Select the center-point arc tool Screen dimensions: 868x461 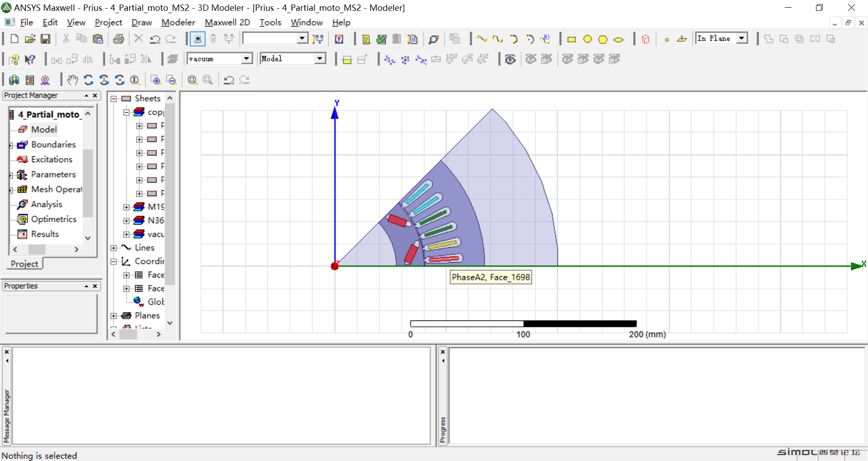pos(530,39)
